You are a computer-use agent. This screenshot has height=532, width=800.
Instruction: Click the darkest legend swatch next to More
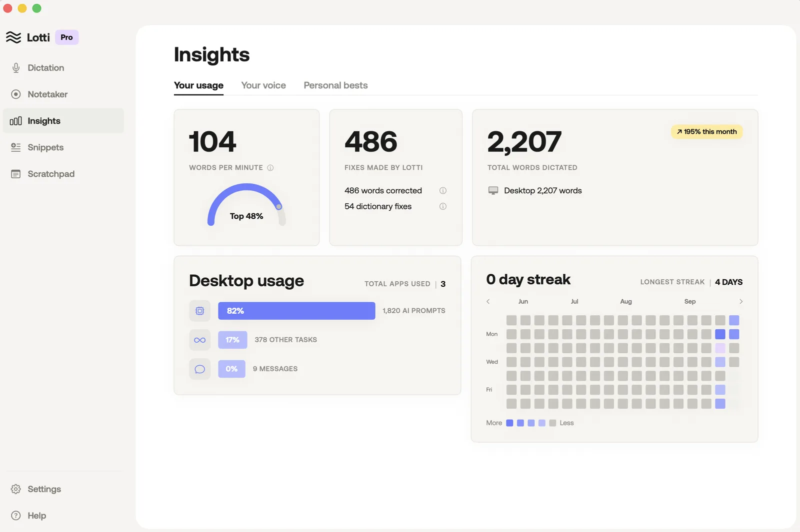coord(509,423)
